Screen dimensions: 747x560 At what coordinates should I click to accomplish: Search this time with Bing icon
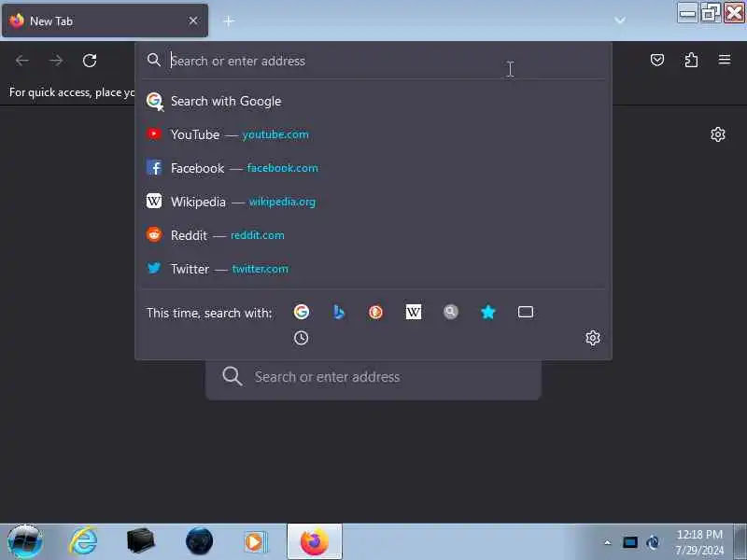click(338, 312)
